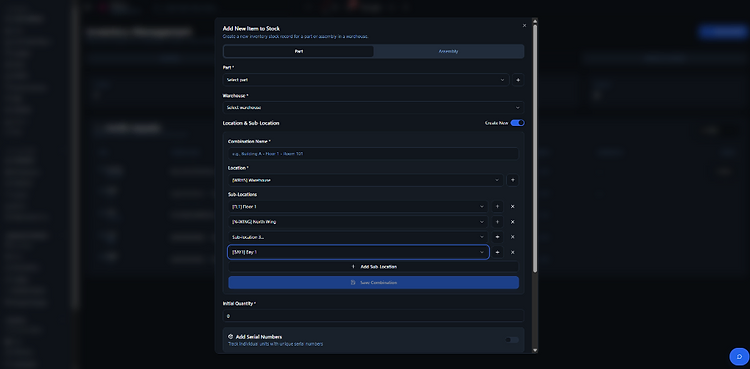Enable the Add Serial Numbers toggle

[512, 340]
